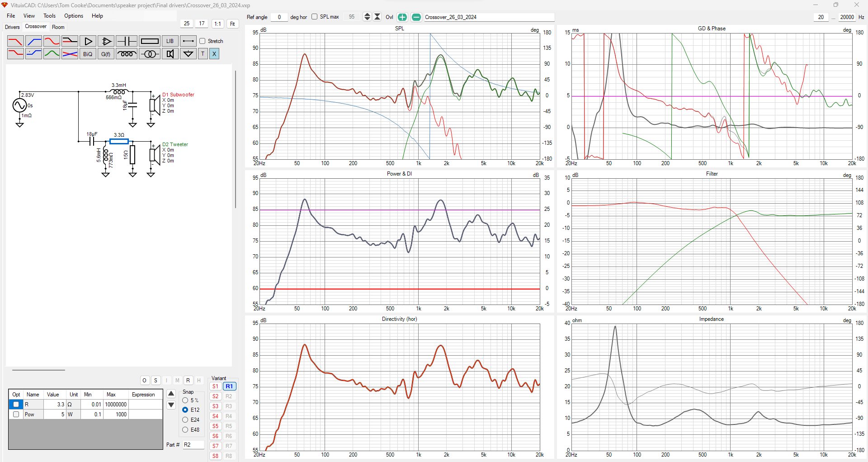Add the red all-pass S-curve block
Image resolution: width=868 pixels, height=462 pixels.
point(52,41)
